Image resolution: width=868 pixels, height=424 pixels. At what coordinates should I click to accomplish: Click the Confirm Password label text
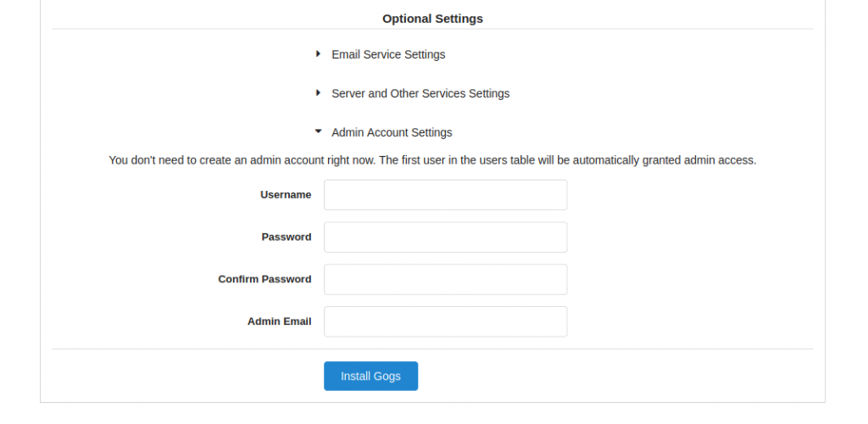264,279
